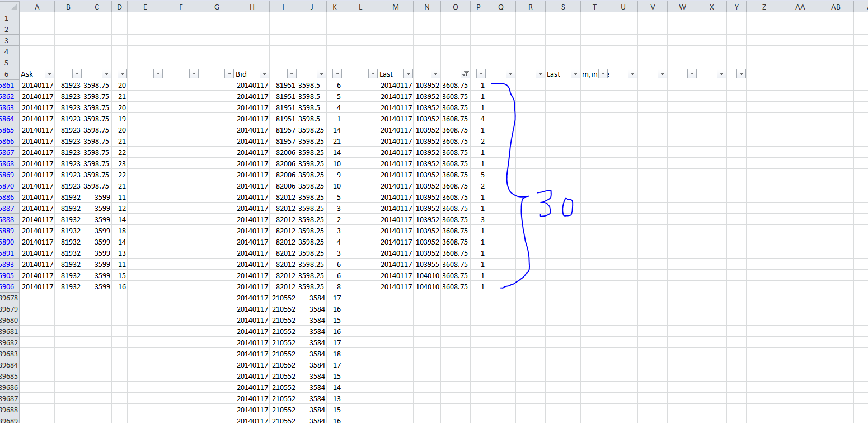Select row 5886 Ask price cell 3599
868x423 pixels.
(97, 197)
